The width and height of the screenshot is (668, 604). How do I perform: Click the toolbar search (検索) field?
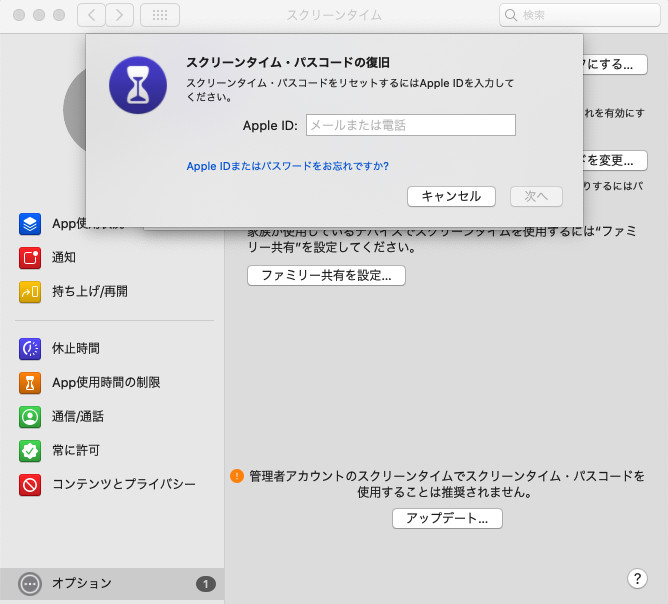click(580, 15)
